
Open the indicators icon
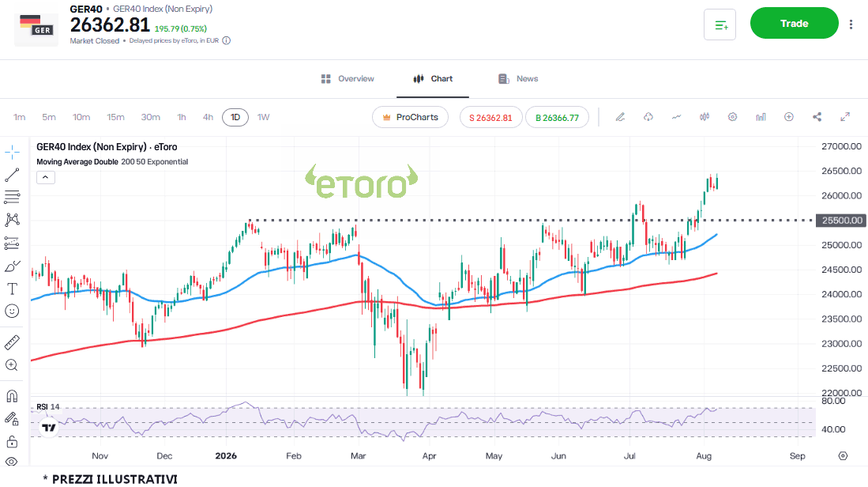tap(761, 117)
